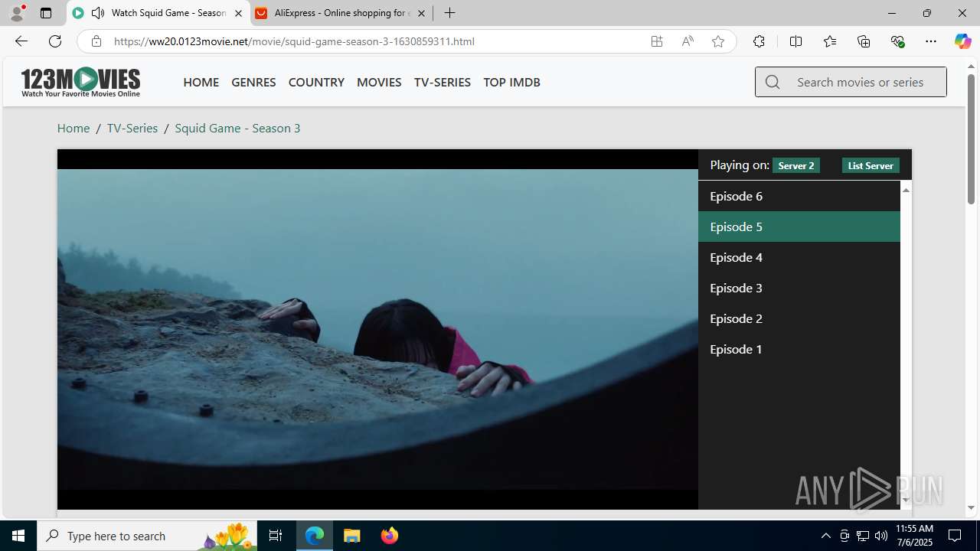Open the Tab actions menu icon
Viewport: 980px width, 551px height.
pos(46,13)
